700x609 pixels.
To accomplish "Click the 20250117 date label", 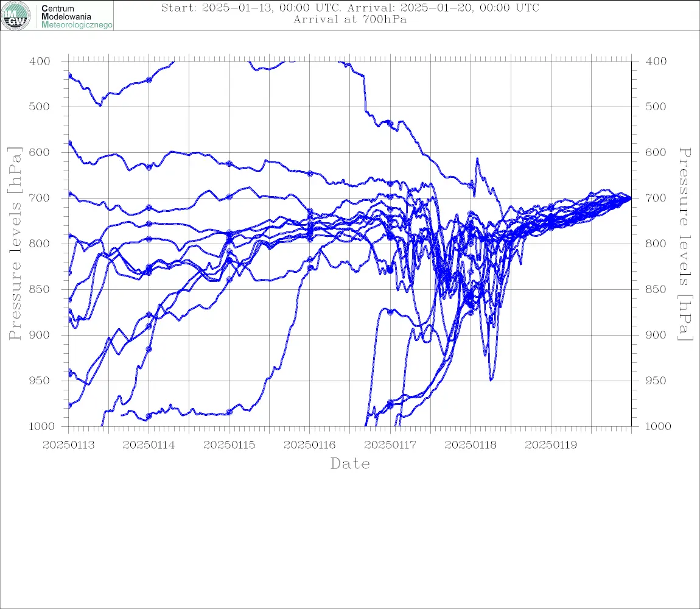I will pyautogui.click(x=390, y=445).
